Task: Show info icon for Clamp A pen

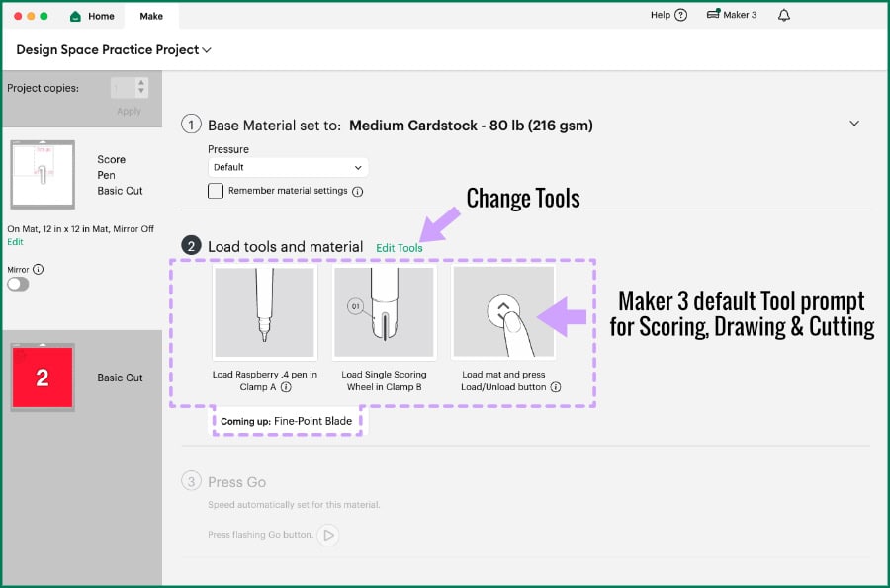Action: (287, 387)
